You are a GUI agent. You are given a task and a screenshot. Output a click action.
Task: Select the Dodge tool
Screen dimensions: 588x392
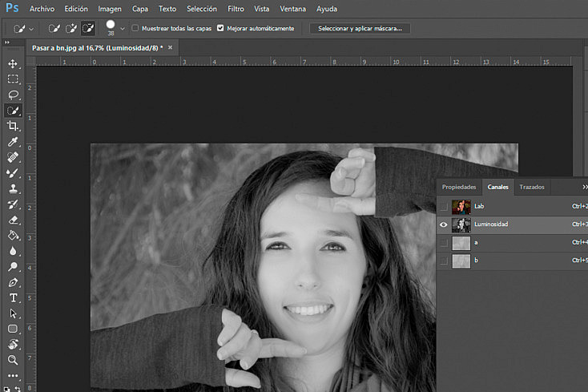coord(13,267)
